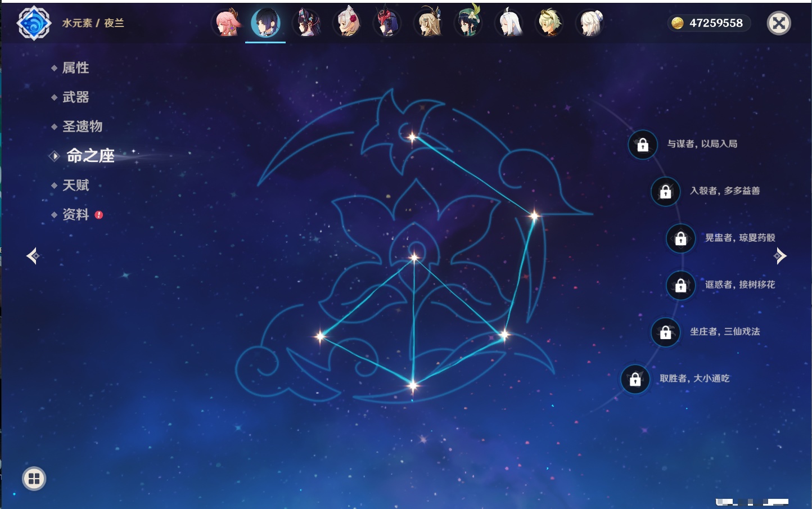Click the Hydro element emblem icon
The height and width of the screenshot is (509, 812).
tap(34, 23)
